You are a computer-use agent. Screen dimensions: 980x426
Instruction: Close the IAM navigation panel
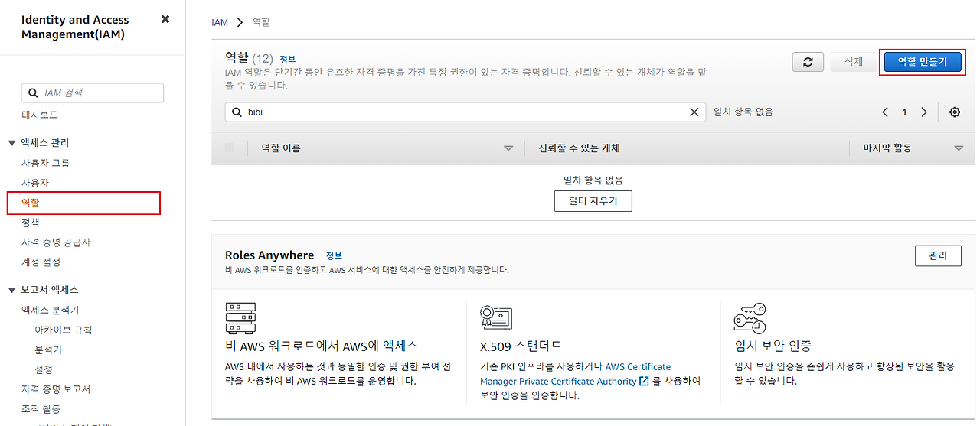point(165,19)
